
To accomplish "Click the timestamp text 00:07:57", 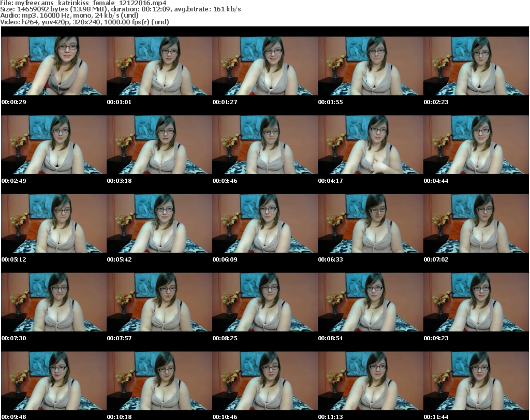I will point(120,338).
